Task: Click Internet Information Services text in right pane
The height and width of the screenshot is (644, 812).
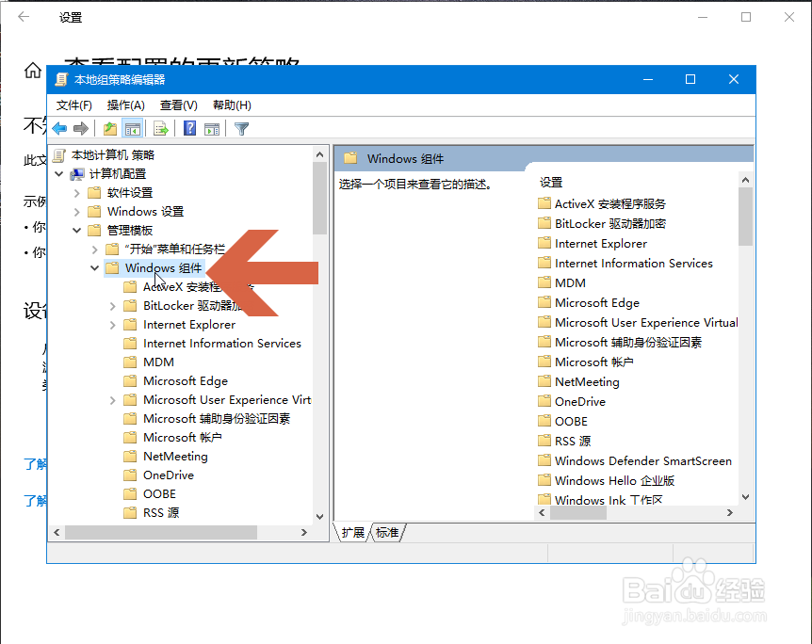Action: click(634, 263)
